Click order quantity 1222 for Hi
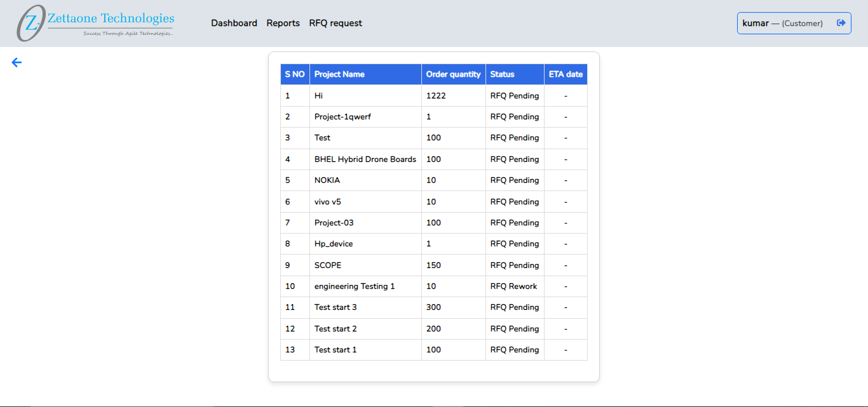This screenshot has height=407, width=868. point(436,96)
